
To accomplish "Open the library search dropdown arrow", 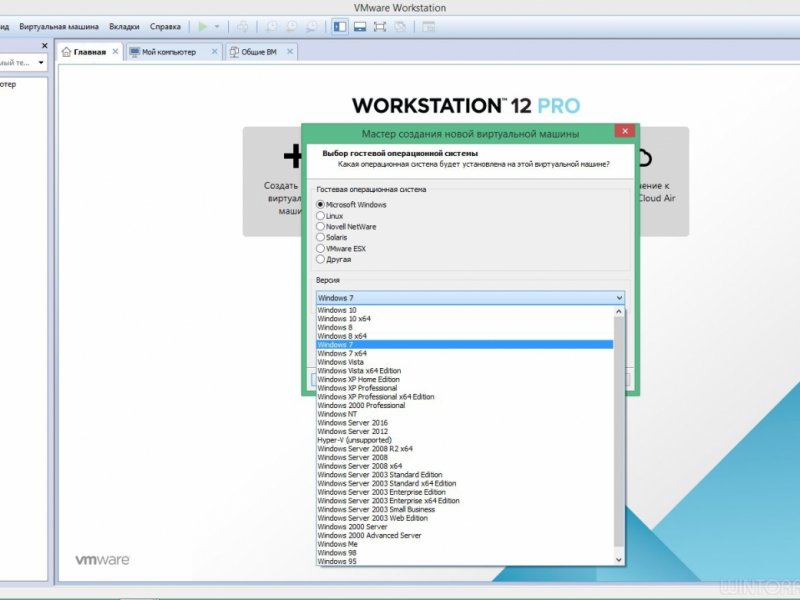I will [x=41, y=63].
